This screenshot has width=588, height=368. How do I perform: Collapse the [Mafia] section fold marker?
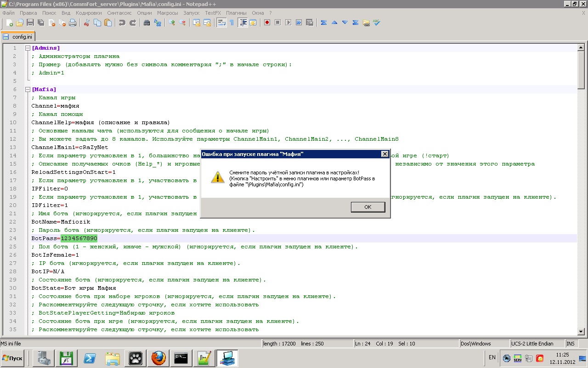28,89
